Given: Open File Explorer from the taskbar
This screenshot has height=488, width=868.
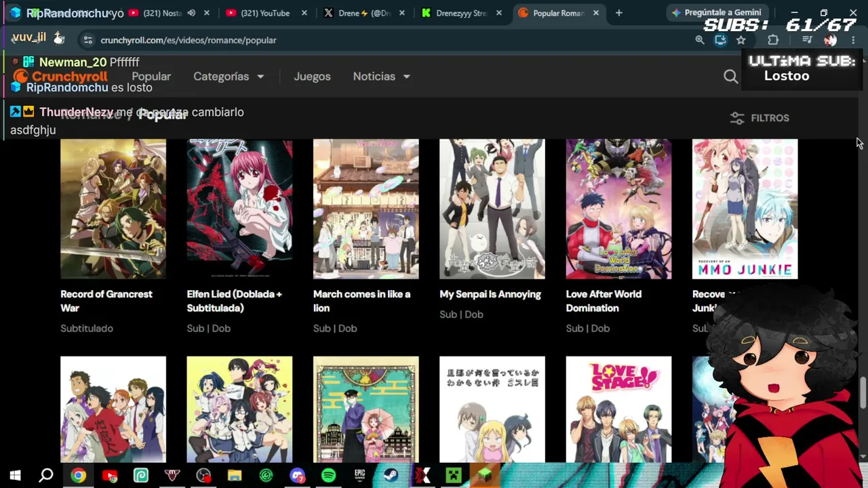Looking at the screenshot, I should click(x=235, y=476).
